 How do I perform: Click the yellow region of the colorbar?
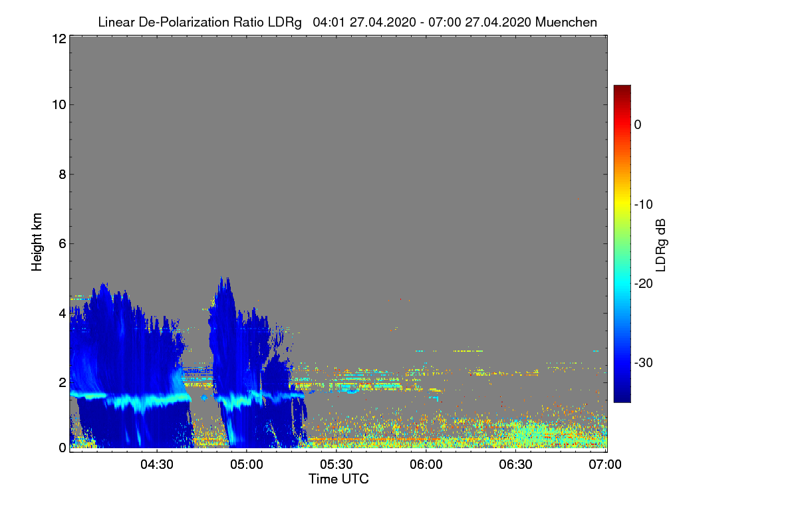622,204
